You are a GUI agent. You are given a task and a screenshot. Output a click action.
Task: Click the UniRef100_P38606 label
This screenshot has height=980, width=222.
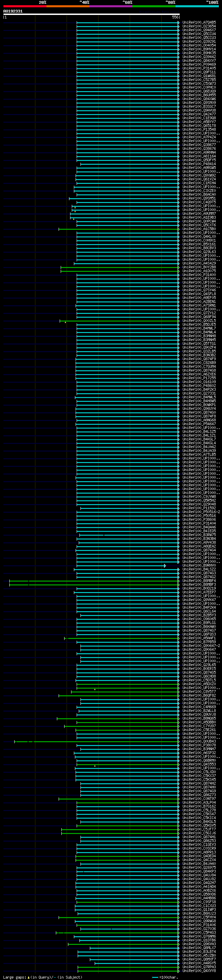pos(199,519)
